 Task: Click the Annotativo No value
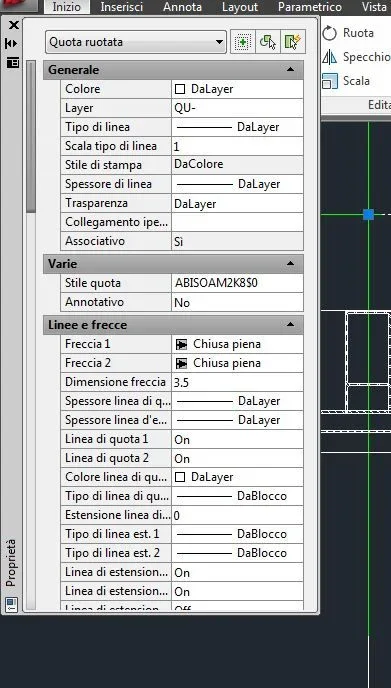click(x=237, y=302)
